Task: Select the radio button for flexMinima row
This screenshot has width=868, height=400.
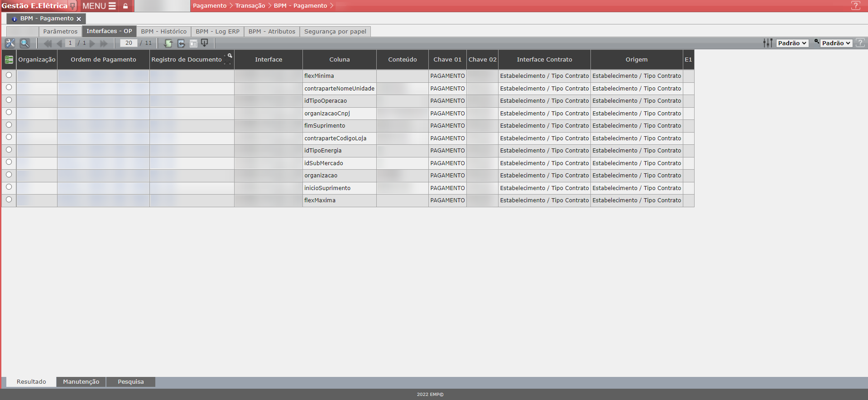Action: [x=9, y=75]
